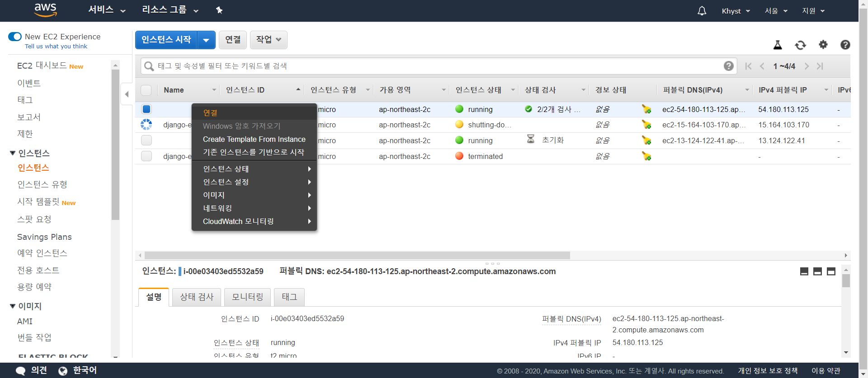Minimize the details pane to smallest layout
The height and width of the screenshot is (378, 868).
coord(804,271)
